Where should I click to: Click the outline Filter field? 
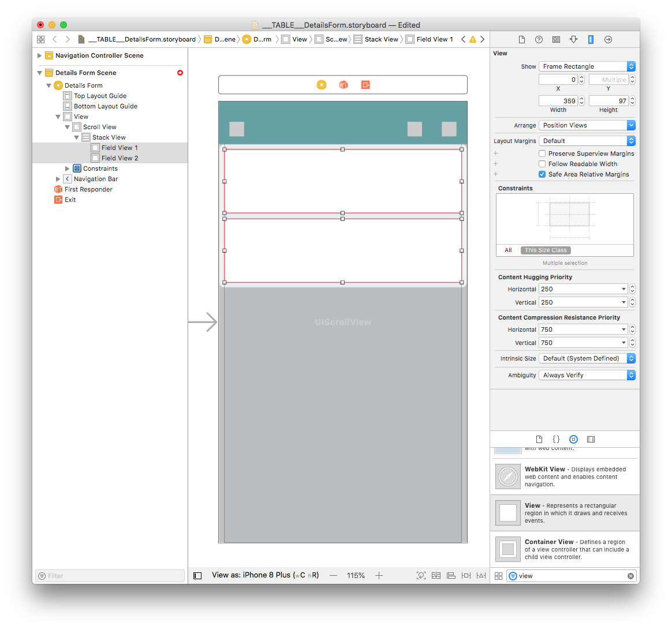[110, 576]
